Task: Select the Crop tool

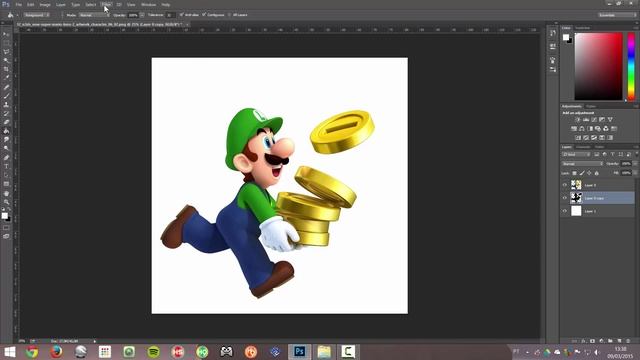Action: click(x=6, y=69)
